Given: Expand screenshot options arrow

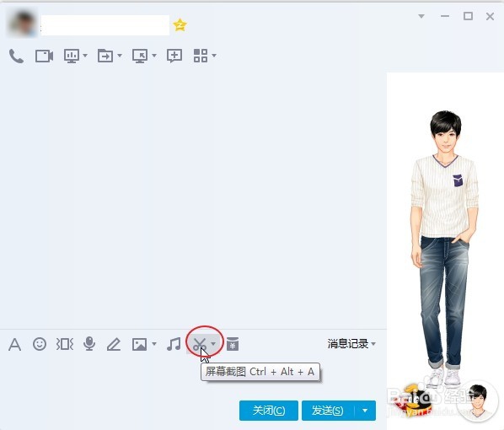Looking at the screenshot, I should click(213, 344).
